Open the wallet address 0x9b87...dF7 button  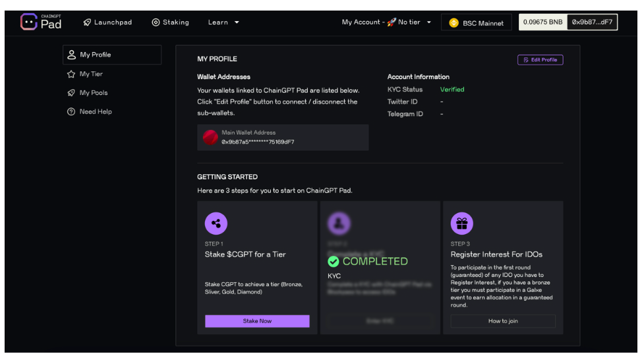click(592, 22)
